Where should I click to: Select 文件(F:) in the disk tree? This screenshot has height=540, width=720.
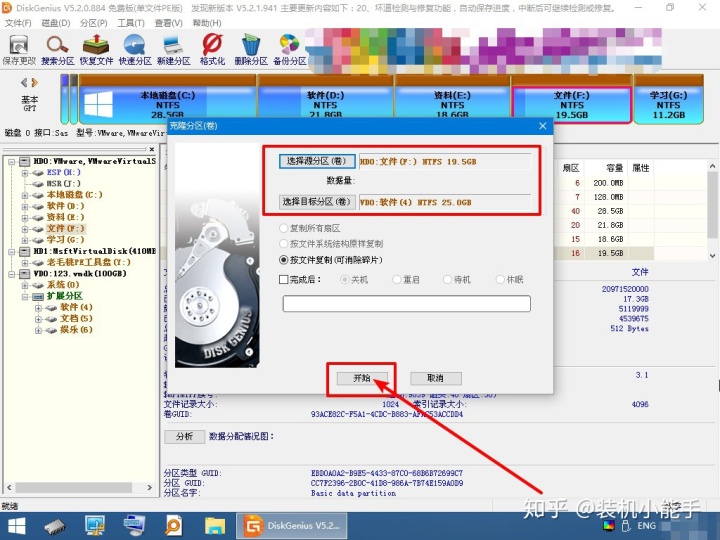point(65,228)
